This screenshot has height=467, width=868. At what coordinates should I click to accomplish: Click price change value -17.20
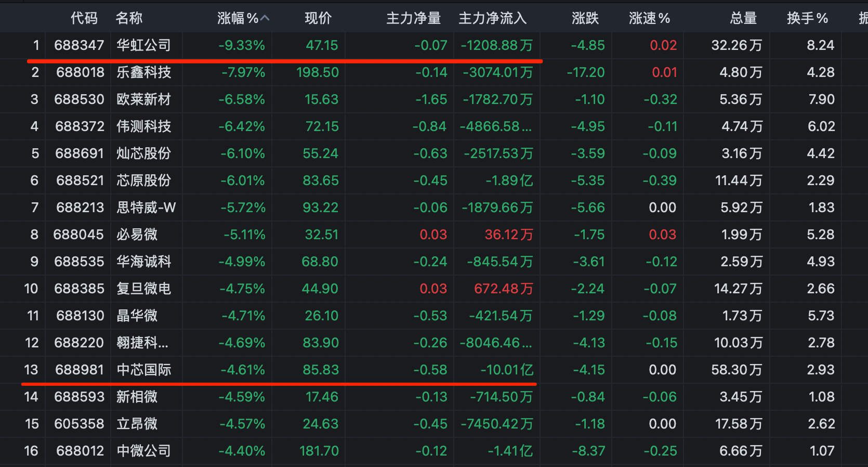(x=586, y=72)
